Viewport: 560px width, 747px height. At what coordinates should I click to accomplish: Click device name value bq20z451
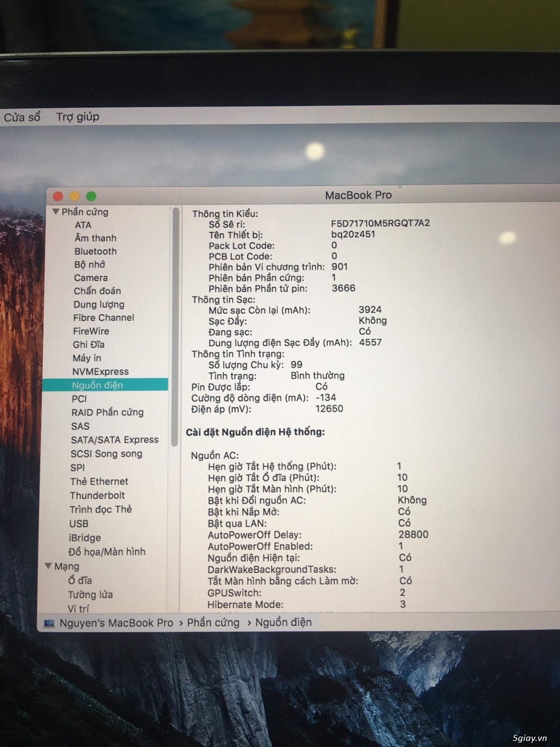[x=353, y=234]
